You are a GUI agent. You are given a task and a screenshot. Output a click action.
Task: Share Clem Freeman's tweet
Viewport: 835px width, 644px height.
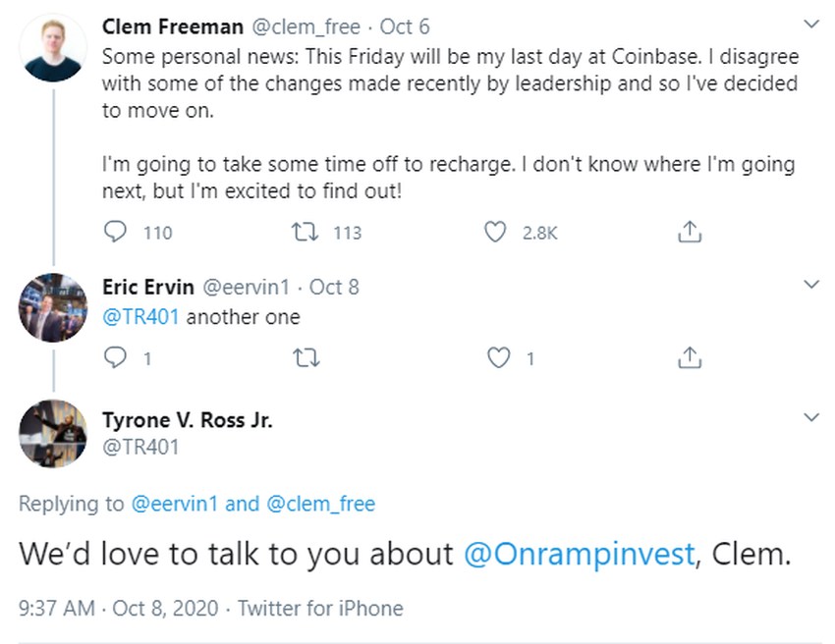click(x=690, y=232)
